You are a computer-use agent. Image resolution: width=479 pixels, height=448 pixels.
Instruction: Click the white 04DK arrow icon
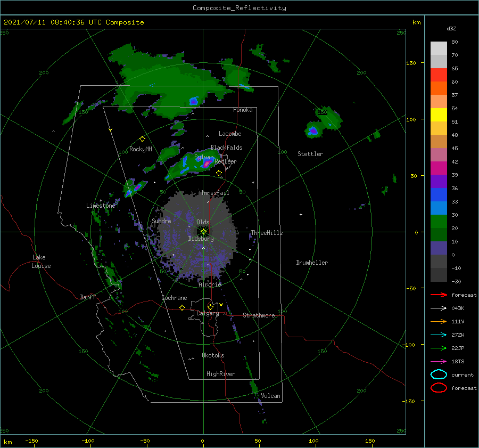coord(439,308)
